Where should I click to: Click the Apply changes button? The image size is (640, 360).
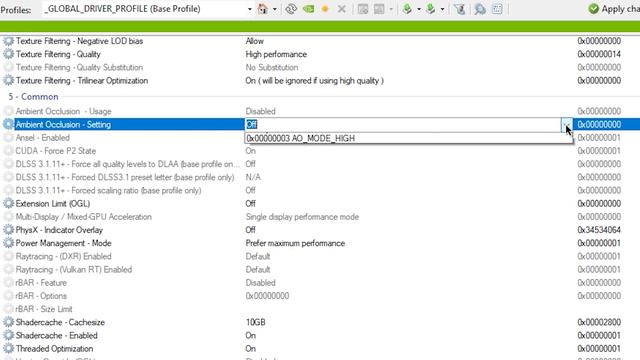[x=614, y=9]
